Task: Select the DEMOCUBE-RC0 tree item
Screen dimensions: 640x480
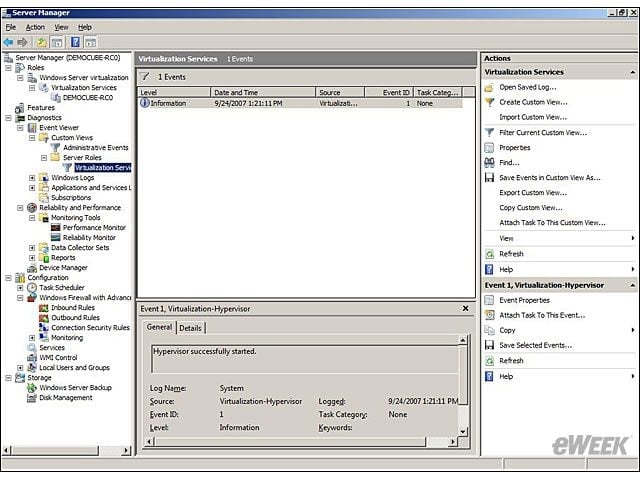Action: (x=88, y=98)
